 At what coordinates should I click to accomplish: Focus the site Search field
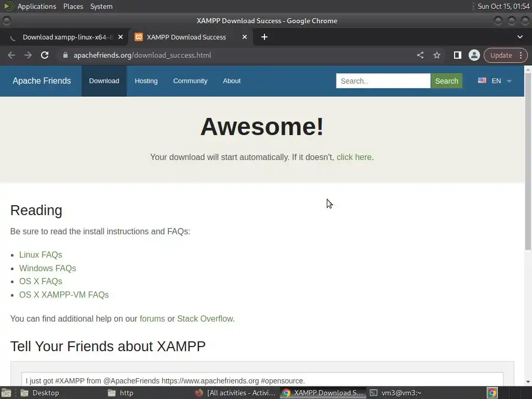click(383, 81)
